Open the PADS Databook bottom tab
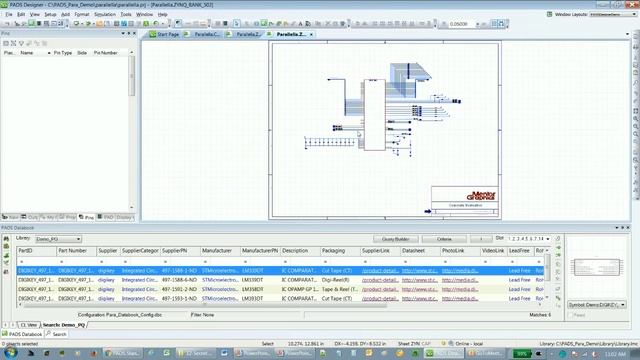Screen dimensions: 640x360 pos(22,334)
